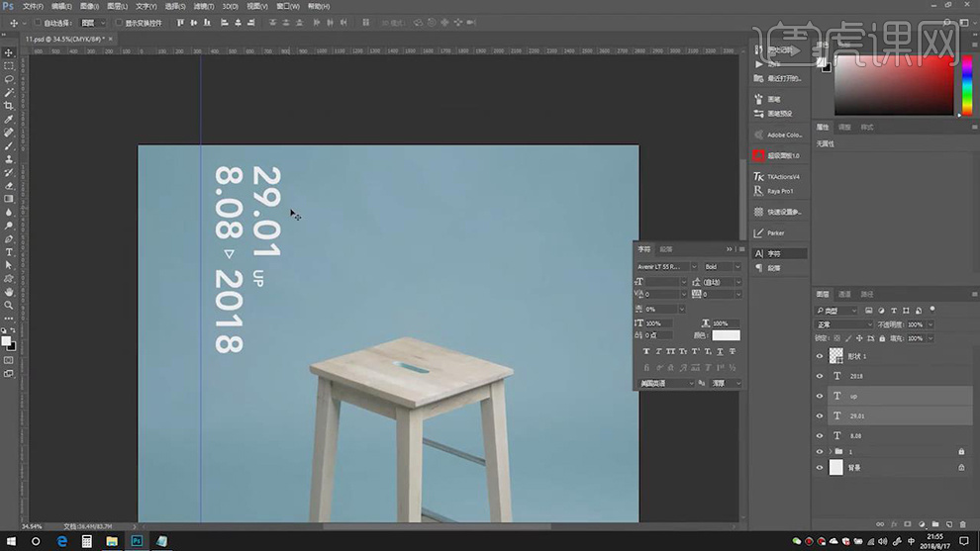Expand the group 1 folder

[x=831, y=452]
